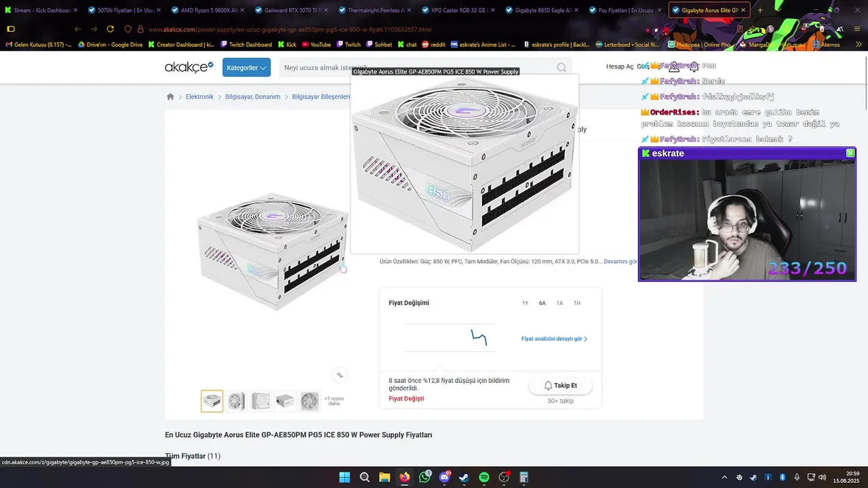Click the image collapse arrows icon

pyautogui.click(x=340, y=375)
